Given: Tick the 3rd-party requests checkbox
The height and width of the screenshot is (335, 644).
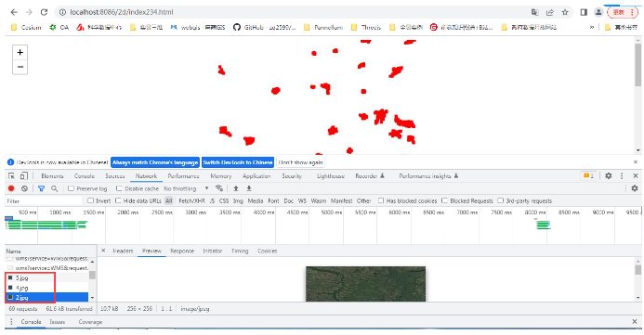Looking at the screenshot, I should 500,200.
